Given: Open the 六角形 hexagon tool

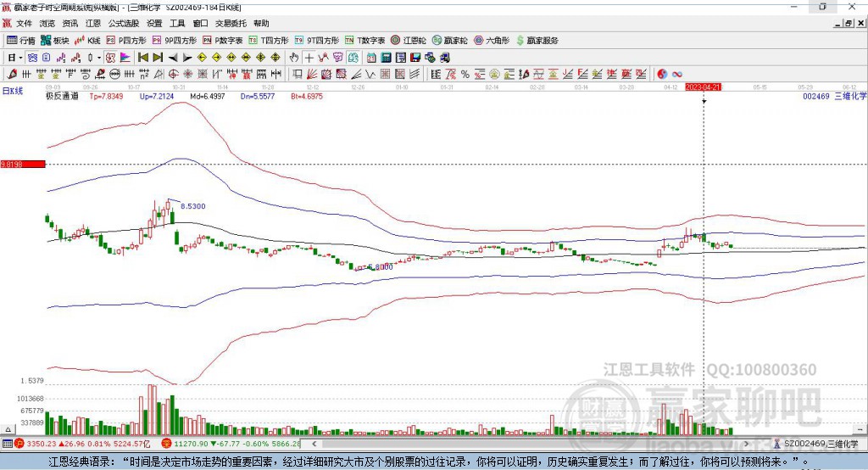Looking at the screenshot, I should (x=492, y=41).
